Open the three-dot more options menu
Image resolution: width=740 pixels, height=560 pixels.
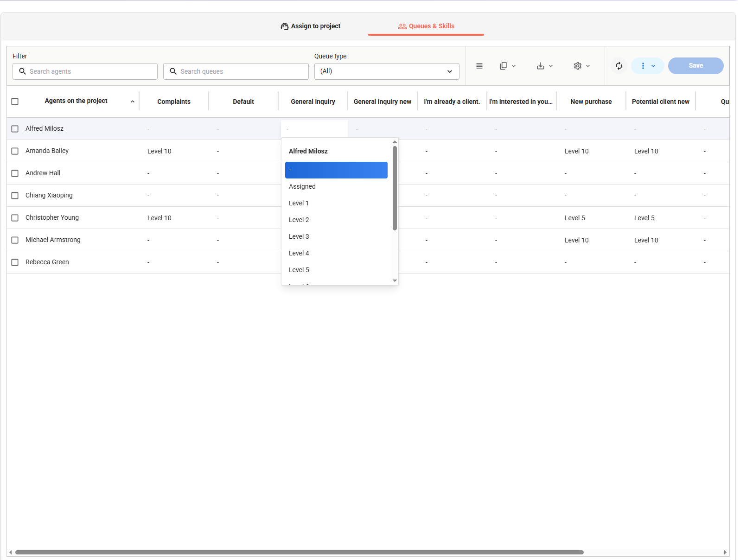click(647, 66)
